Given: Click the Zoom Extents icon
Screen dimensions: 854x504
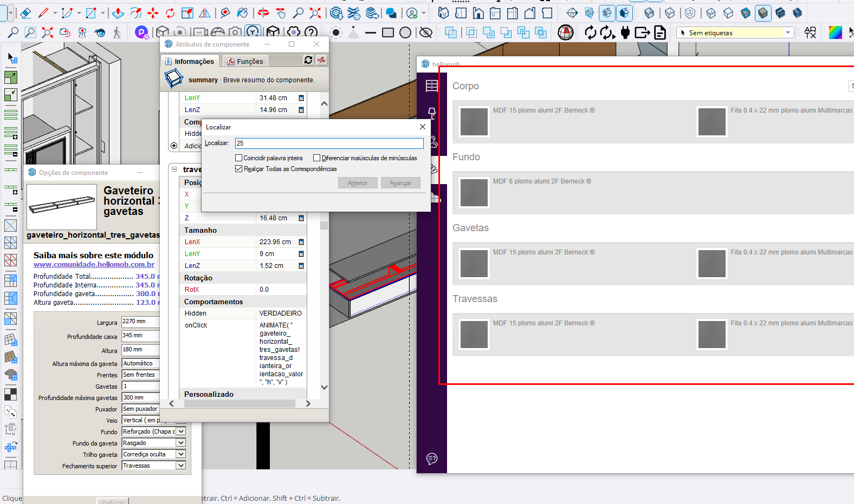Looking at the screenshot, I should coord(315,13).
